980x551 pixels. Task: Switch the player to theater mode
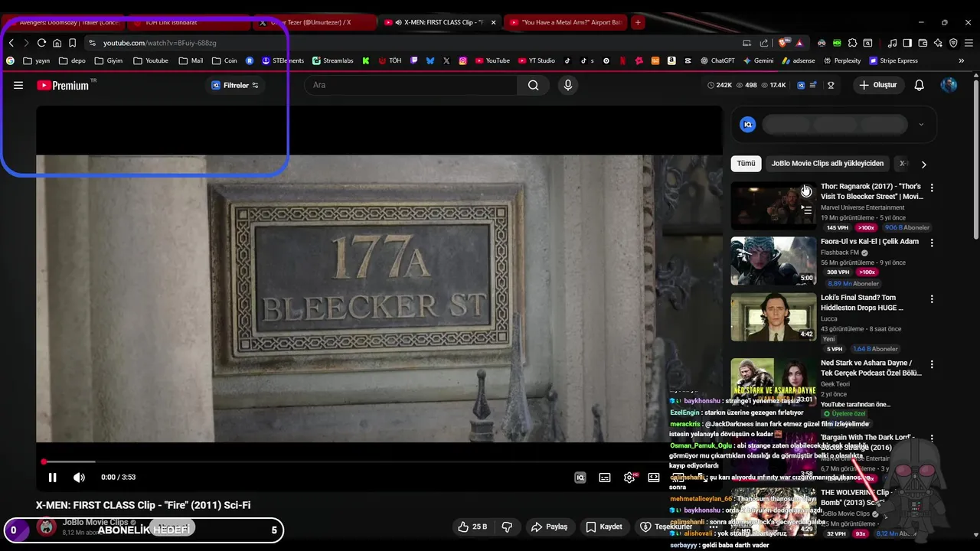(654, 478)
